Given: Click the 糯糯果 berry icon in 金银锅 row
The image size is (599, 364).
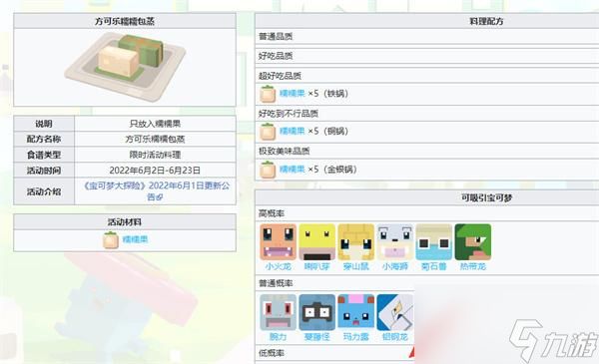Looking at the screenshot, I should [268, 170].
